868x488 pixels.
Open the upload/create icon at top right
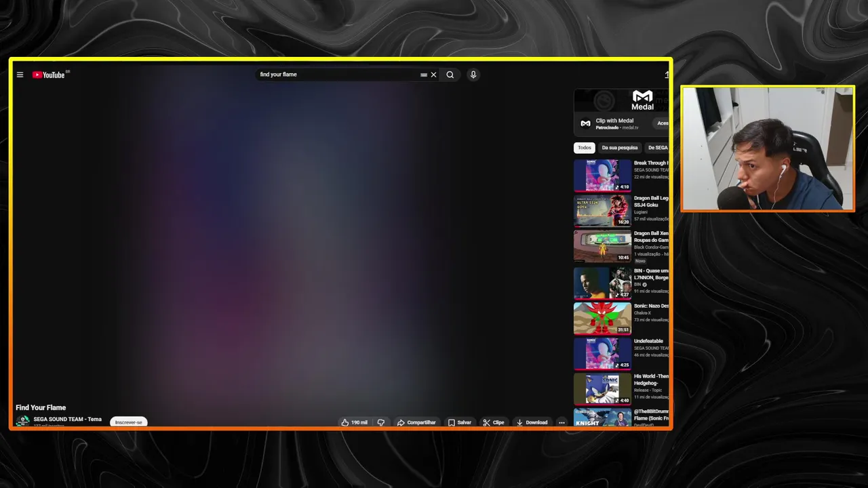click(667, 75)
